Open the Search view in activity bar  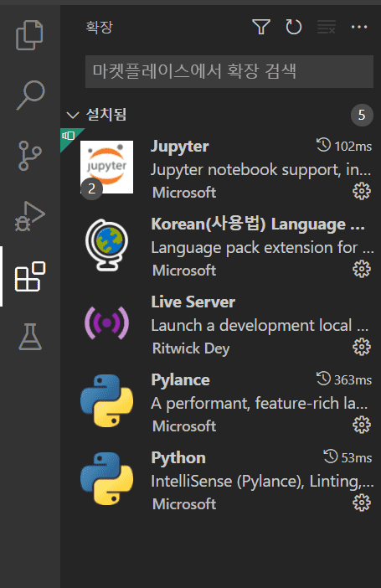click(x=30, y=95)
